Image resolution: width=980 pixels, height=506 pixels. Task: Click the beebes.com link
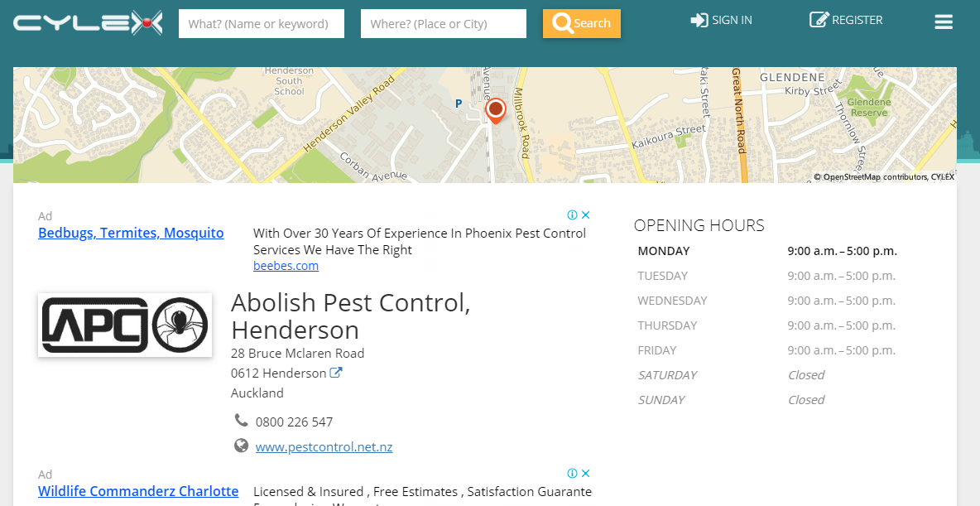pos(286,266)
